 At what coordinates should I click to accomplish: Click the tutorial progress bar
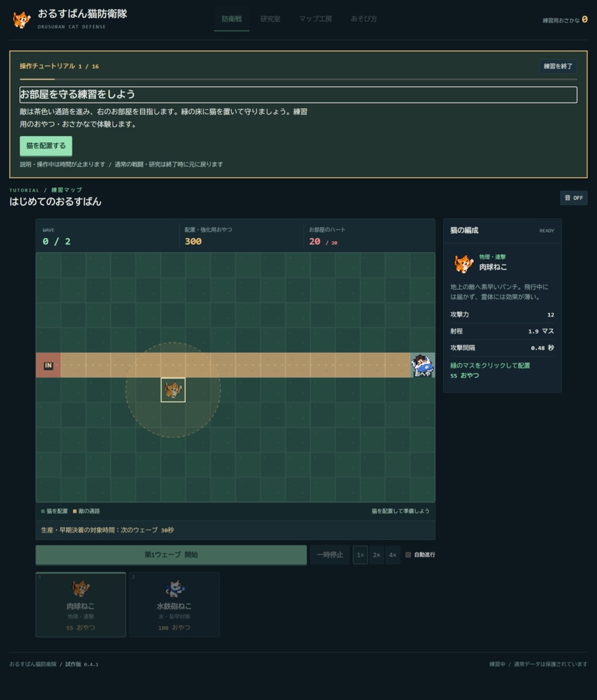[x=298, y=79]
